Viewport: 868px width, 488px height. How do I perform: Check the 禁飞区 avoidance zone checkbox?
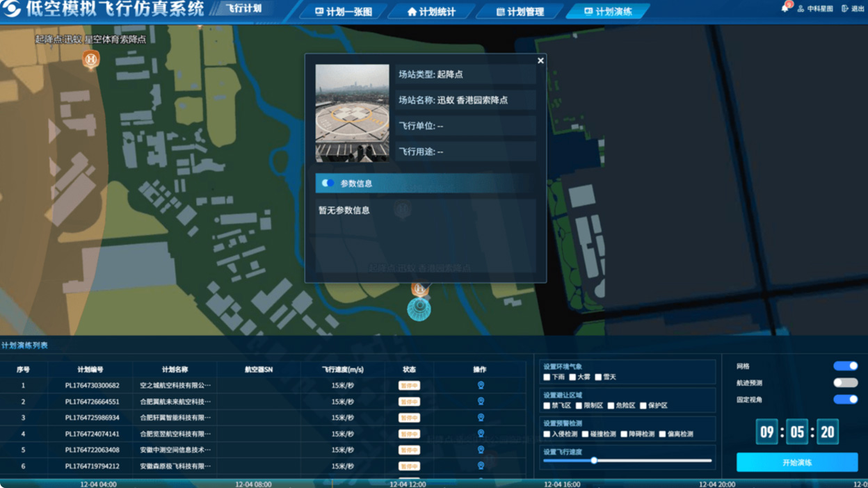click(x=547, y=406)
